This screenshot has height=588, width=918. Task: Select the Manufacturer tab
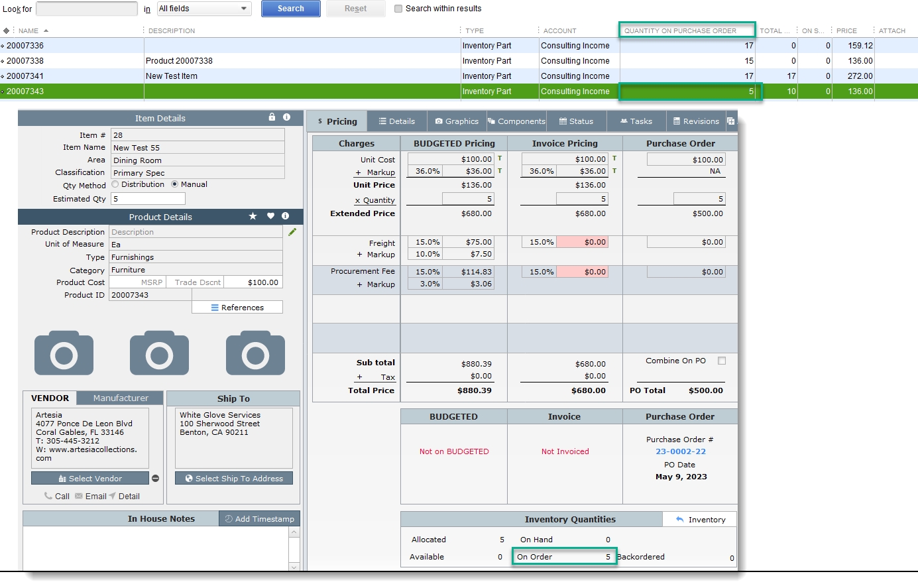[x=120, y=398]
